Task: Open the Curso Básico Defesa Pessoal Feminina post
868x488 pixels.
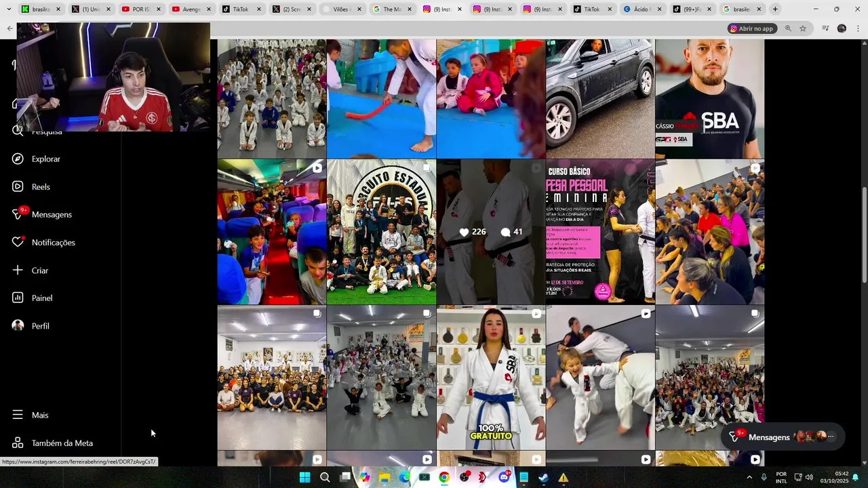Action: (x=600, y=232)
